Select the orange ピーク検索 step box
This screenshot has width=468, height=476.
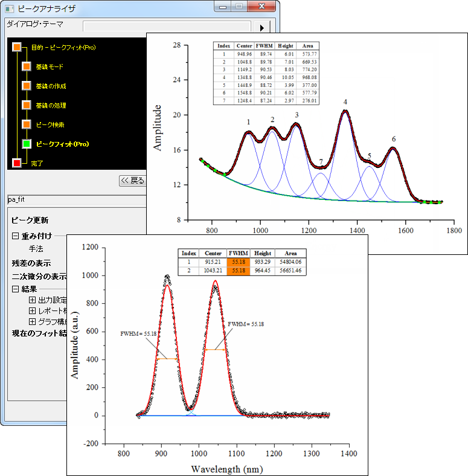27,124
